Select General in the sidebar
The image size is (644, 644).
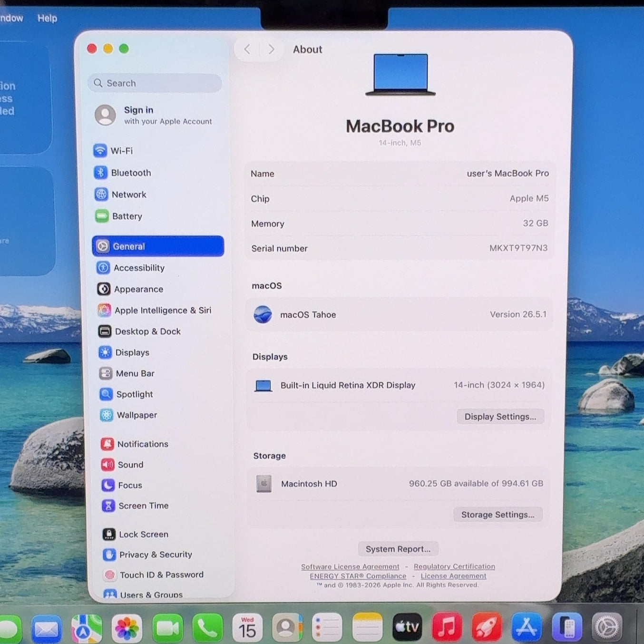(x=158, y=246)
